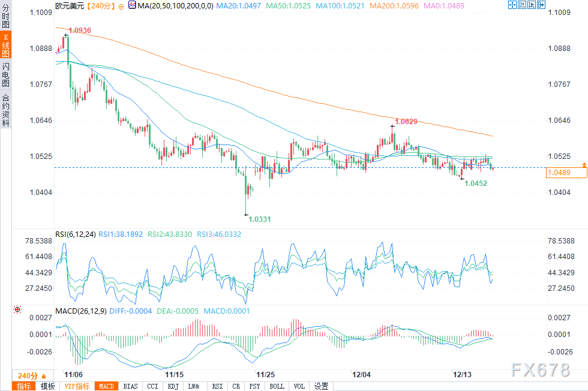This screenshot has height=391, width=588.
Task: Open the 240分 timeframe dropdown
Action: [x=32, y=375]
